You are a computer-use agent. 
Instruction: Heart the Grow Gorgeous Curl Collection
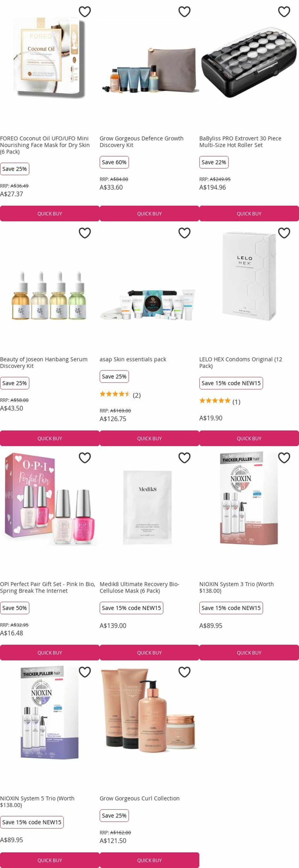click(x=184, y=672)
